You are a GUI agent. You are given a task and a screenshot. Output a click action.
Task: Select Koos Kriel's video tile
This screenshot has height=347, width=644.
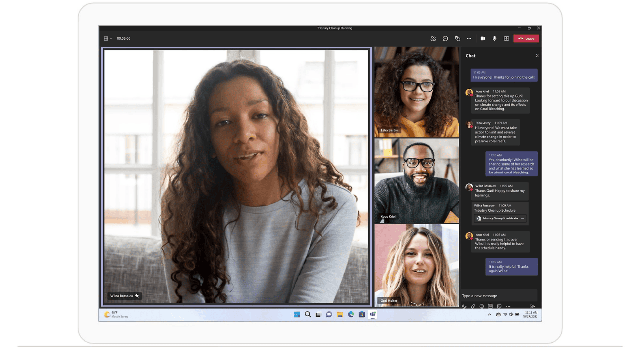pyautogui.click(x=417, y=180)
